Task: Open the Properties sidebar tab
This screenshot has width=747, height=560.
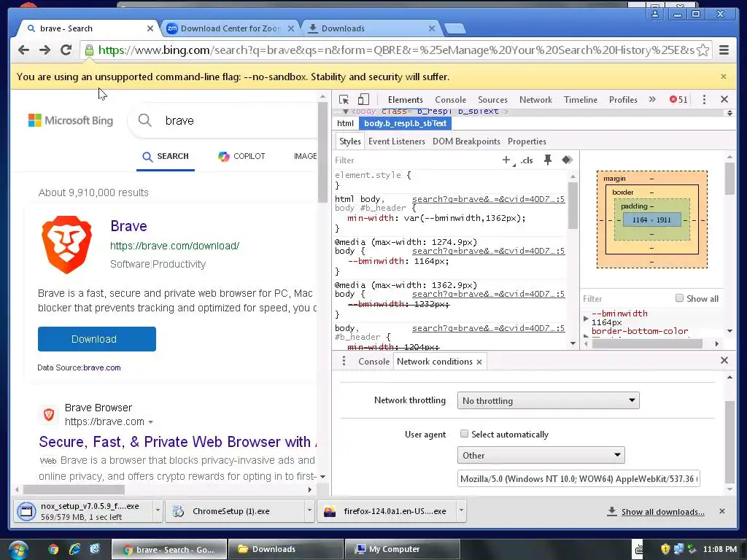Action: click(x=527, y=141)
